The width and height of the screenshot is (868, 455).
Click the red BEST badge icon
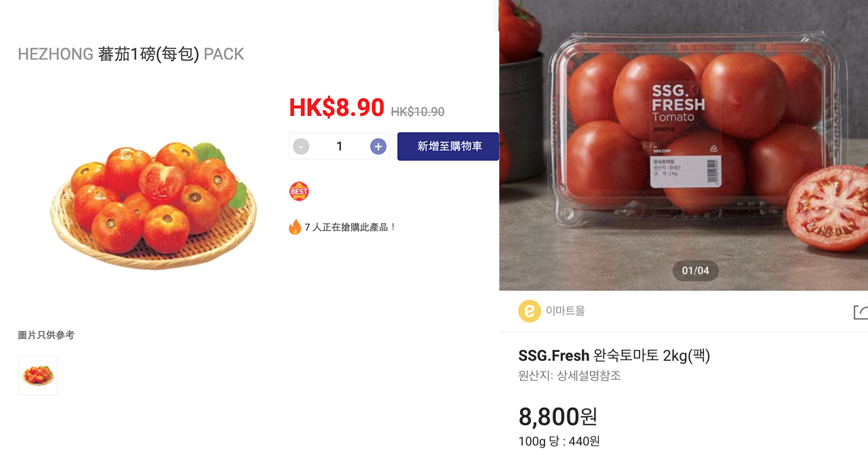pyautogui.click(x=299, y=191)
